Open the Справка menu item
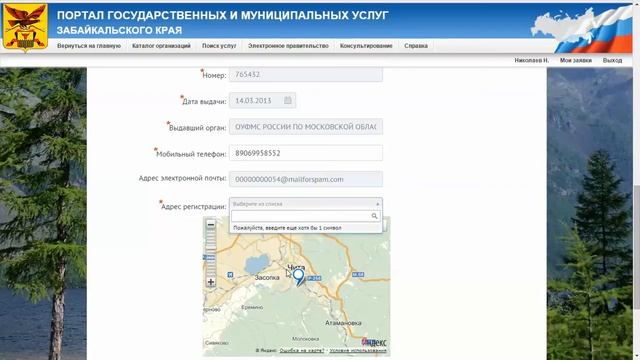This screenshot has height=360, width=640. (416, 46)
